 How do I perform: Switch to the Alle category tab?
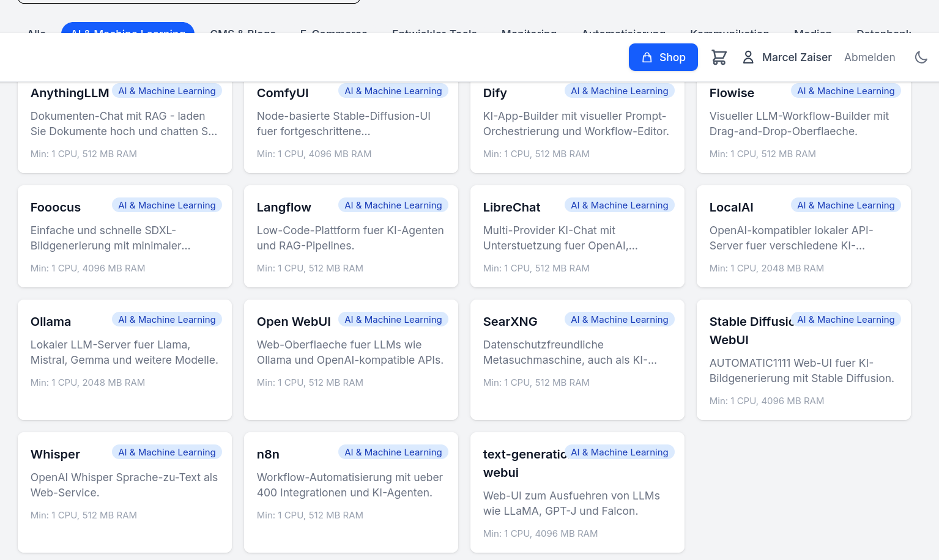coord(36,34)
